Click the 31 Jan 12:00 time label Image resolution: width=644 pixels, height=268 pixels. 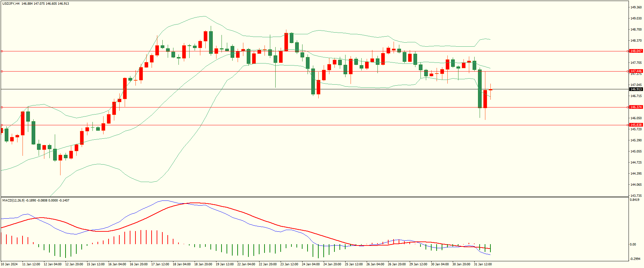[483, 264]
